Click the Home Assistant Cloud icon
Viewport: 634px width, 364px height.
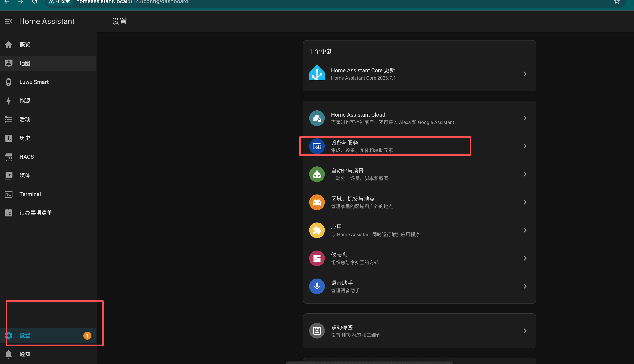(317, 118)
